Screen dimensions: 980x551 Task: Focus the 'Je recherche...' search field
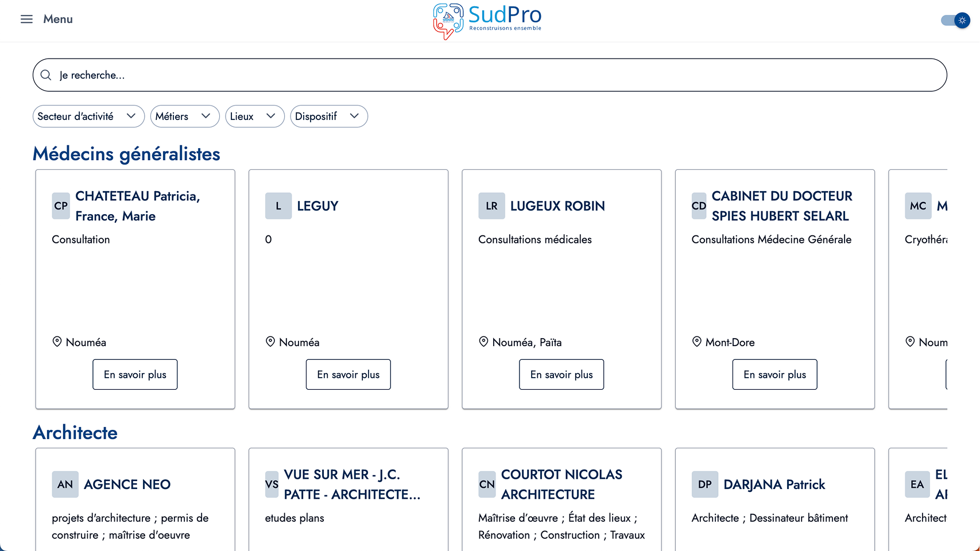coord(490,75)
